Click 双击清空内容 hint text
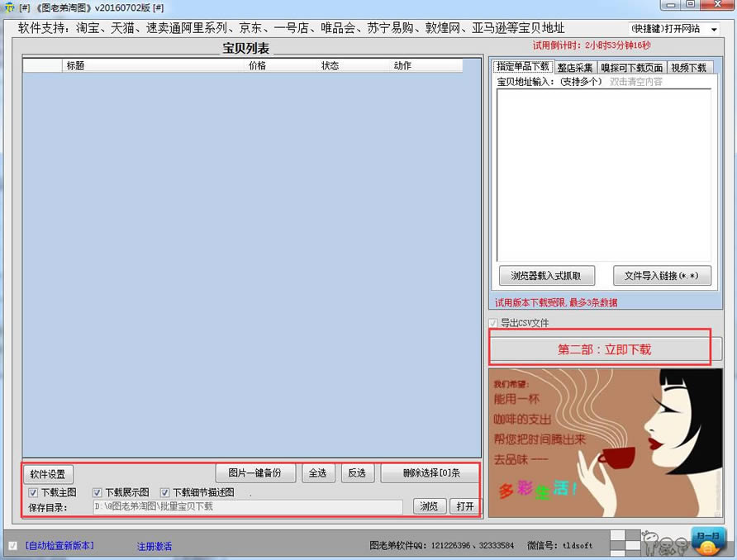737x560 pixels. coord(636,82)
